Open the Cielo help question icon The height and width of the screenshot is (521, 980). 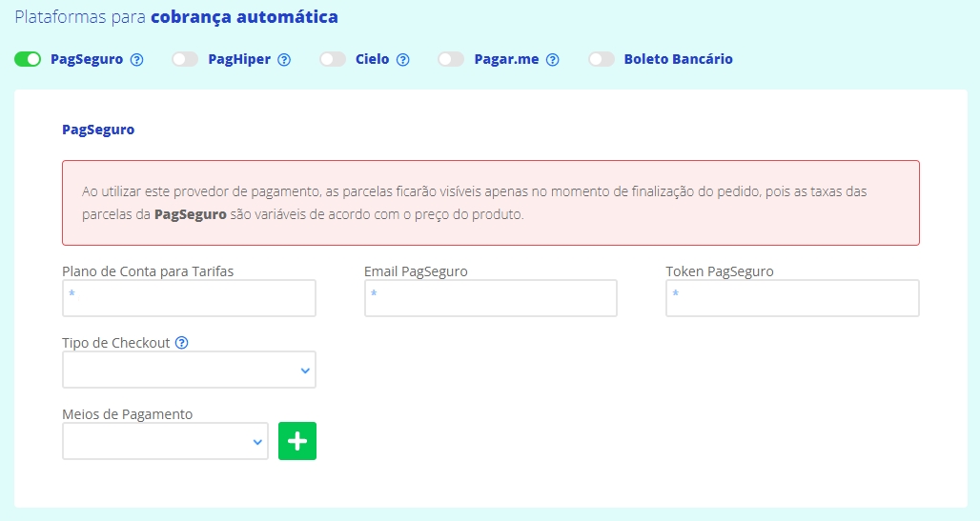coord(402,59)
